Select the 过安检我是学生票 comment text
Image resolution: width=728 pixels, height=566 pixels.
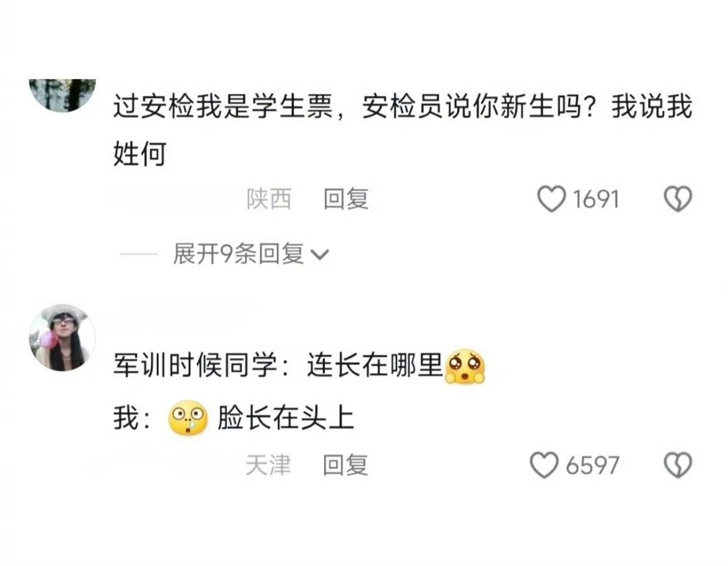(402, 130)
